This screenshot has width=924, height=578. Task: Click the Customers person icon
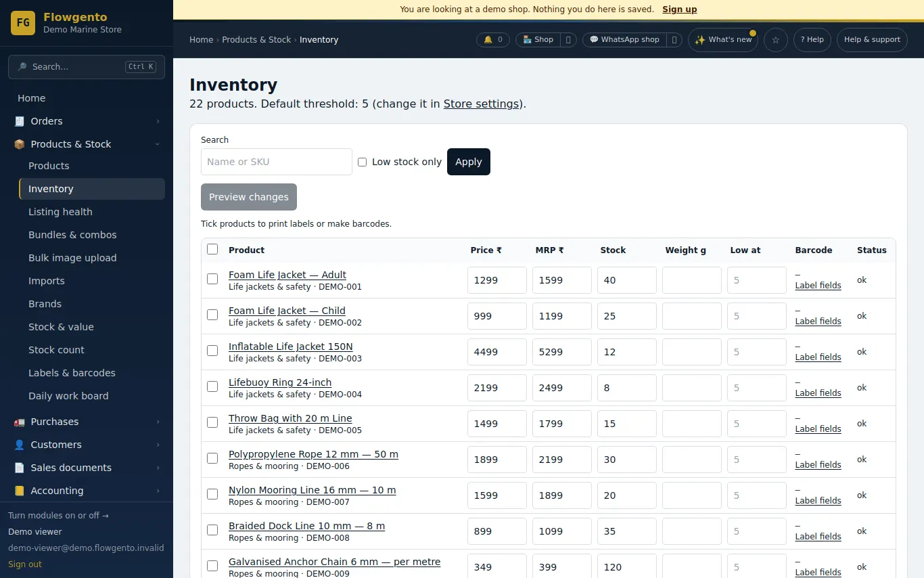coord(19,445)
